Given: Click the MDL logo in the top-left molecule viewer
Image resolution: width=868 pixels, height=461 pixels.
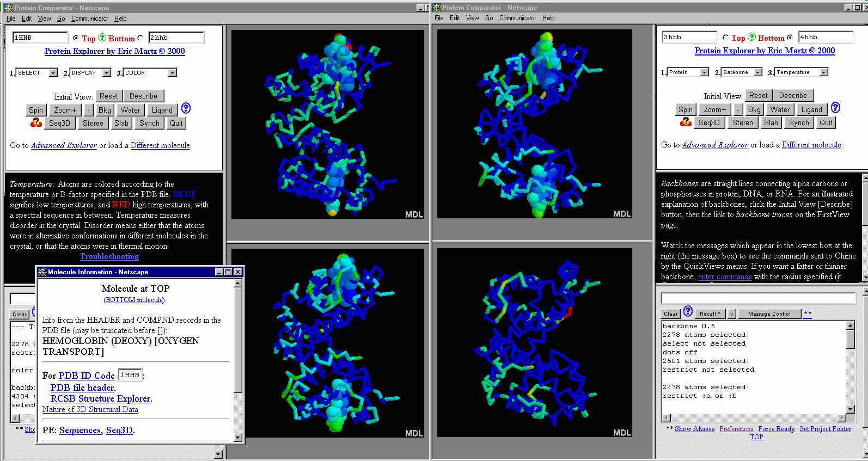Looking at the screenshot, I should coord(414,214).
